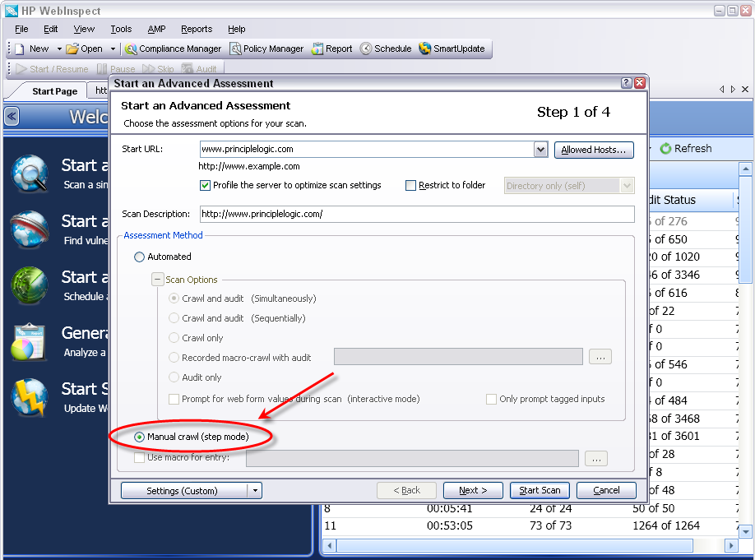The image size is (755, 560).
Task: Select Manual crawl (step mode) radio
Action: [139, 437]
